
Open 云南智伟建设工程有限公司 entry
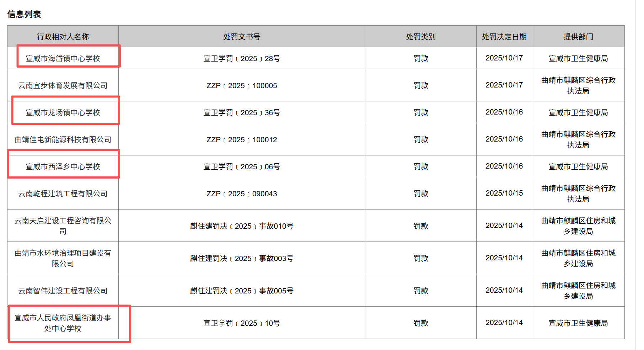click(63, 291)
